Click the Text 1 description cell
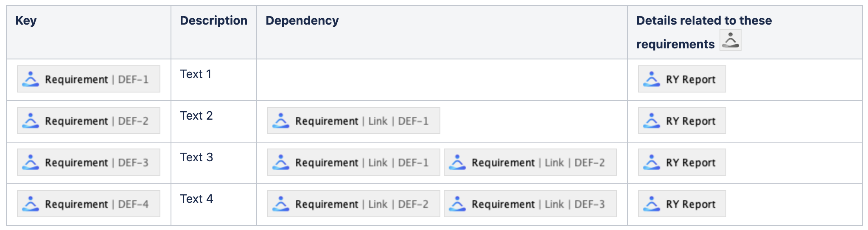868x230 pixels. click(x=196, y=74)
